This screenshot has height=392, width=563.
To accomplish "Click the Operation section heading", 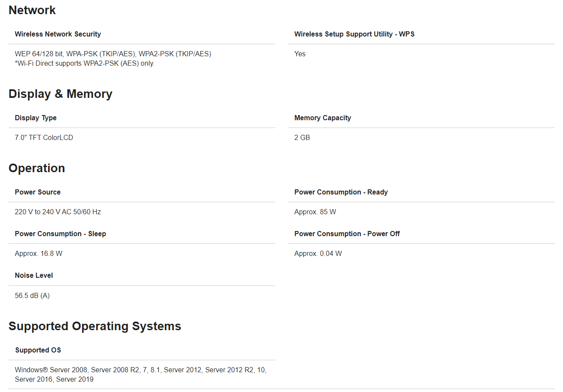I will point(37,168).
